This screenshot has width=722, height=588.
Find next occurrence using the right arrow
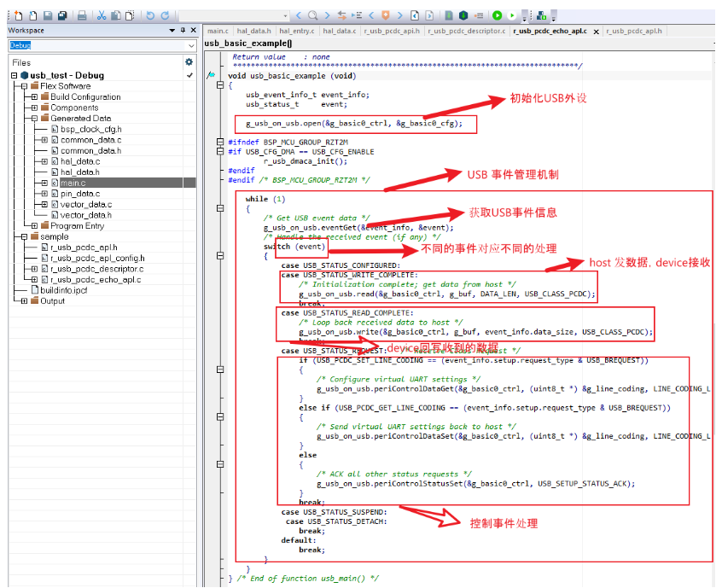click(328, 15)
